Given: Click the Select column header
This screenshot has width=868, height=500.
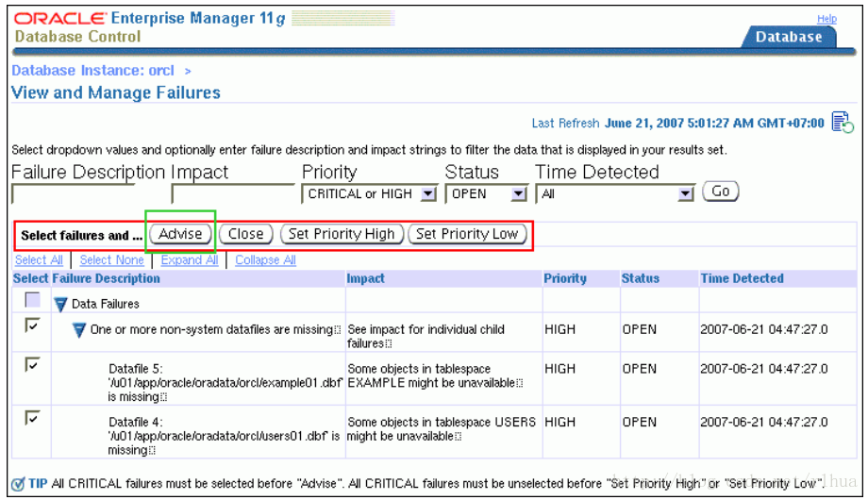Looking at the screenshot, I should tap(31, 278).
